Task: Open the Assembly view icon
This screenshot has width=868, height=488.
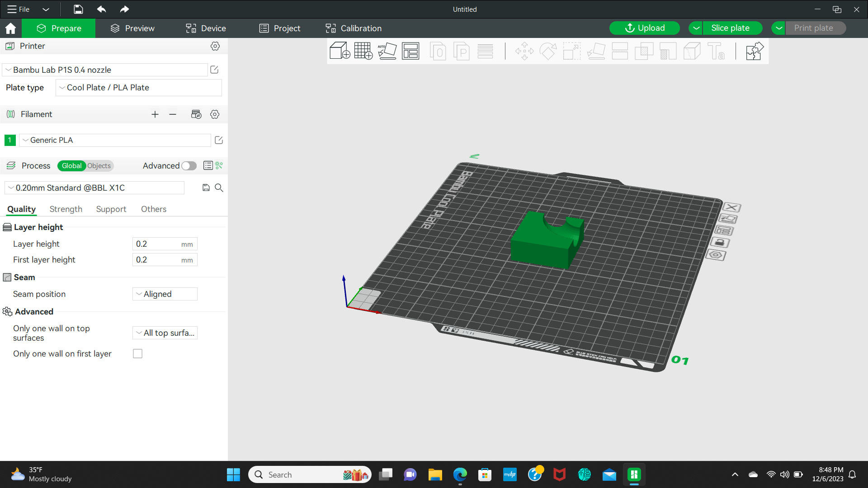Action: pyautogui.click(x=754, y=51)
